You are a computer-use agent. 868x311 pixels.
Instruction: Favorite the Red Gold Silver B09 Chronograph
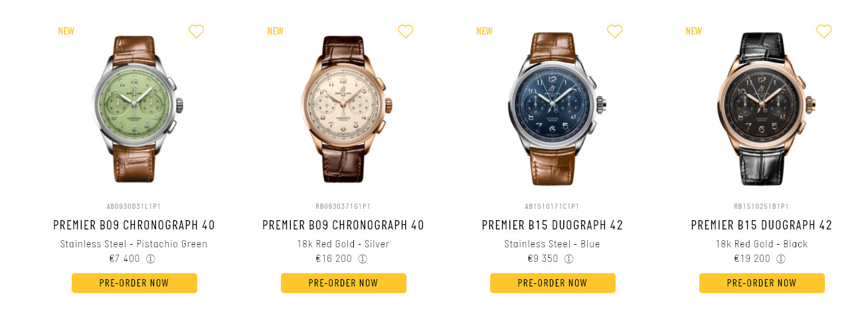[x=405, y=31]
